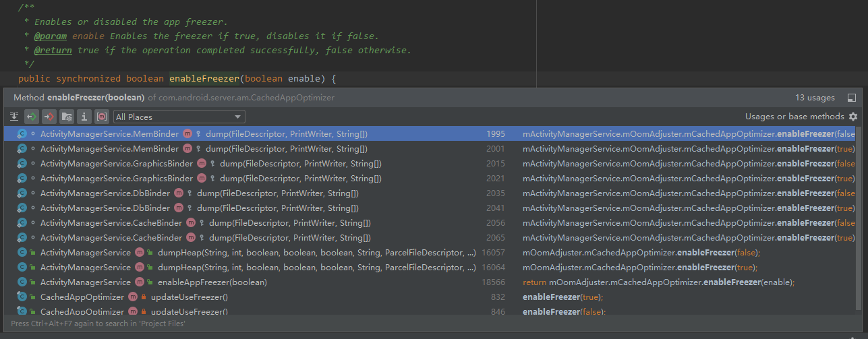868x339 pixels.
Task: Click the enableFreezer method name in the editor
Action: point(204,78)
